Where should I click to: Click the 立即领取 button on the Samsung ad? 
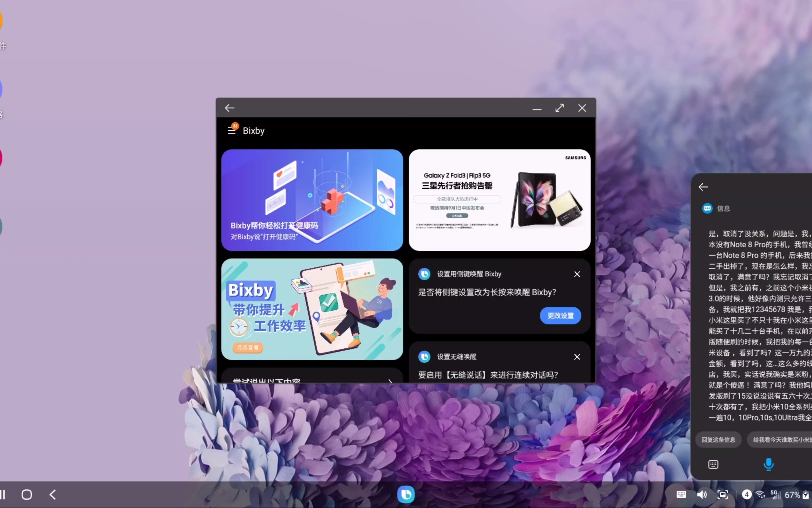(x=457, y=216)
